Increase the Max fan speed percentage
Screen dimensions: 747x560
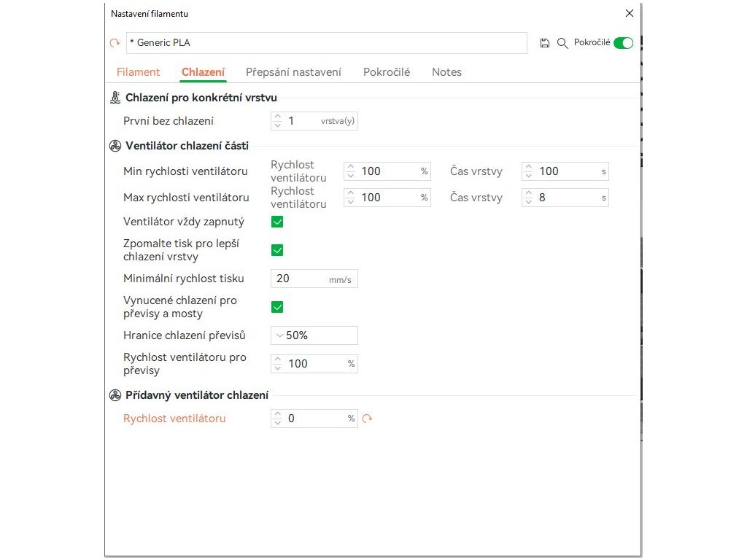(350, 193)
